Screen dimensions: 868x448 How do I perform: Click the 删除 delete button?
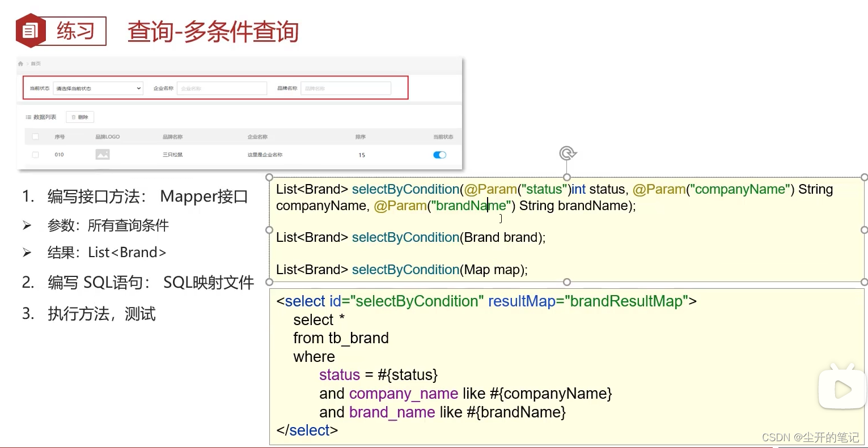click(80, 117)
